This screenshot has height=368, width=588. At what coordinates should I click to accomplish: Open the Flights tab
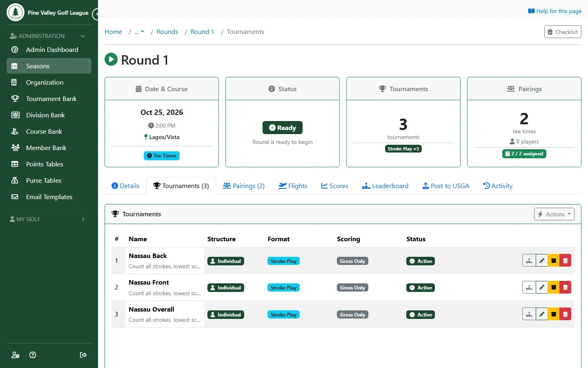(293, 186)
